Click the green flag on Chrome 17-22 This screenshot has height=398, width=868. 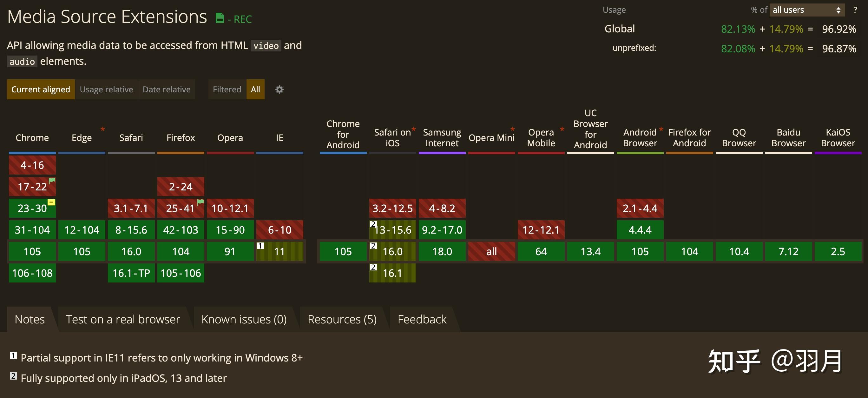pos(52,180)
